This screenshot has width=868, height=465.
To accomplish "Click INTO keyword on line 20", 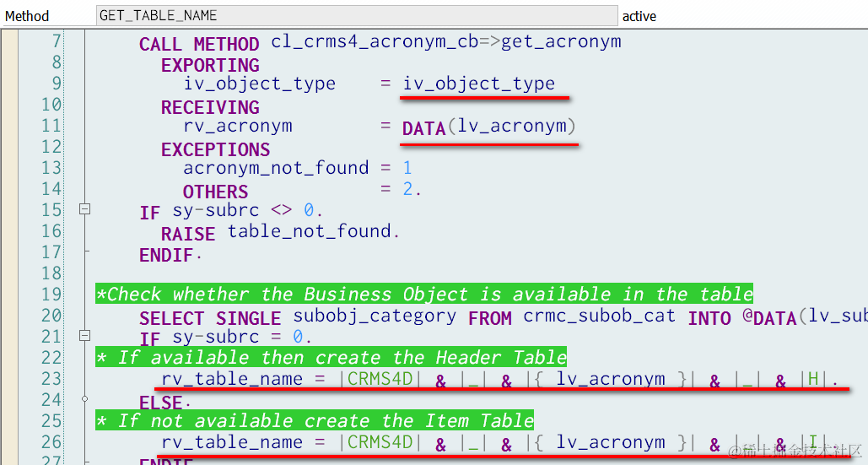I will [x=709, y=318].
